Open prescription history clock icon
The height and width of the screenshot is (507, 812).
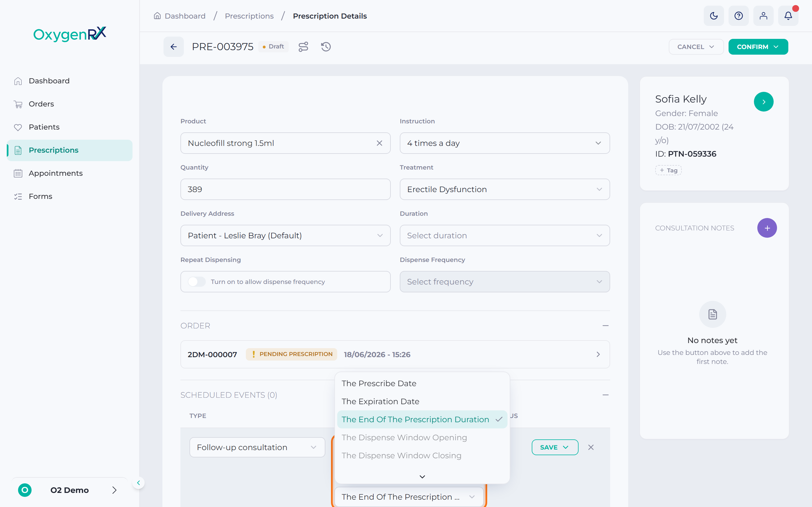click(x=326, y=46)
